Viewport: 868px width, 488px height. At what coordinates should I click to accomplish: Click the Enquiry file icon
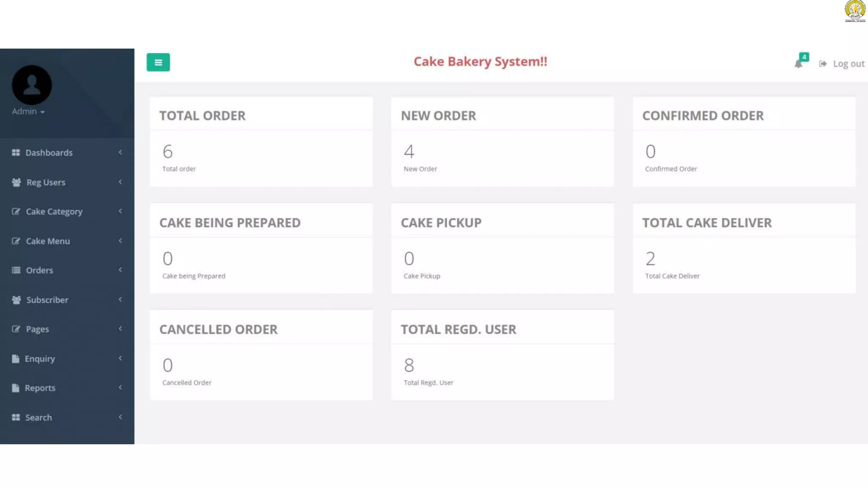pos(15,359)
